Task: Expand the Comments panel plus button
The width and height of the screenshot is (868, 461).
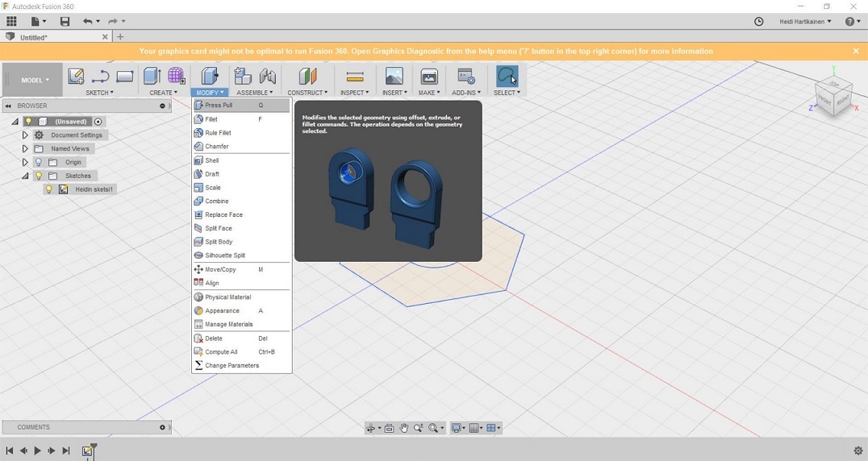Action: (162, 427)
